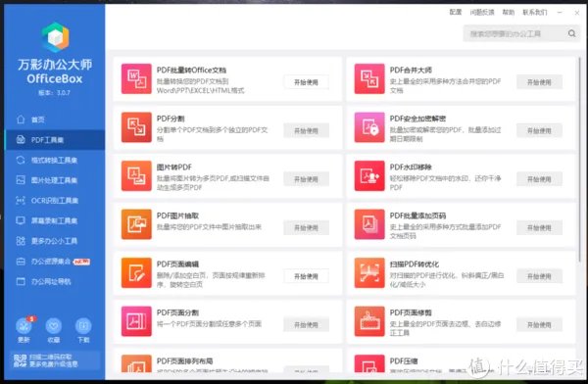Click the PDF页面修剪 crop icon

[369, 321]
